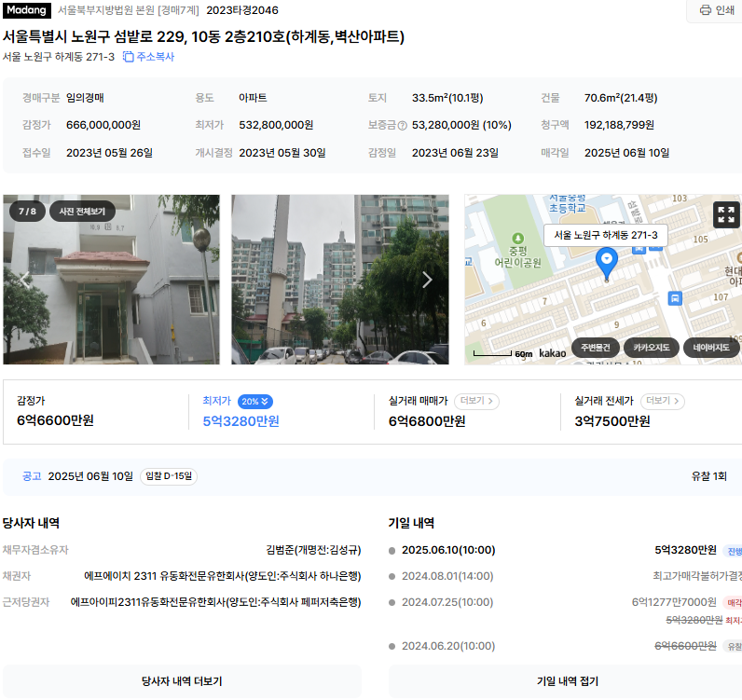Expand the 20% minimum price badge
742x700 pixels.
(255, 402)
